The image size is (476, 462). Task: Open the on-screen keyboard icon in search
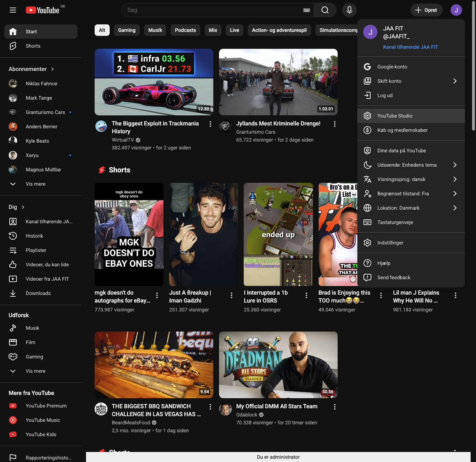306,10
